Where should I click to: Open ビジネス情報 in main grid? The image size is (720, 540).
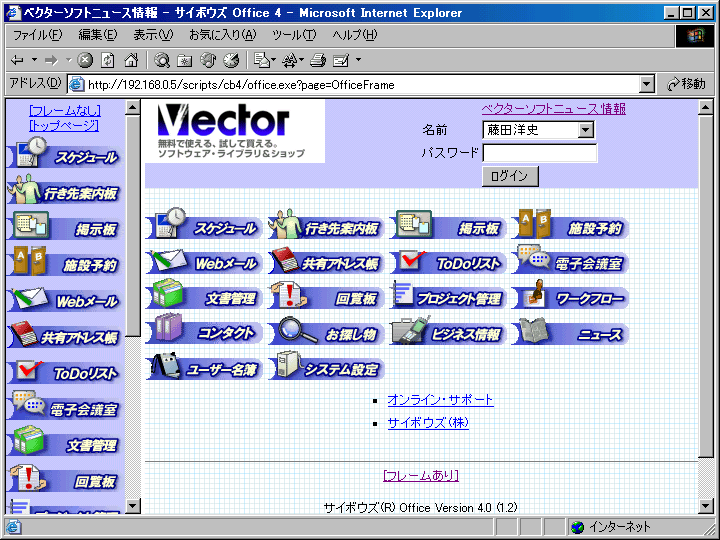coord(448,331)
